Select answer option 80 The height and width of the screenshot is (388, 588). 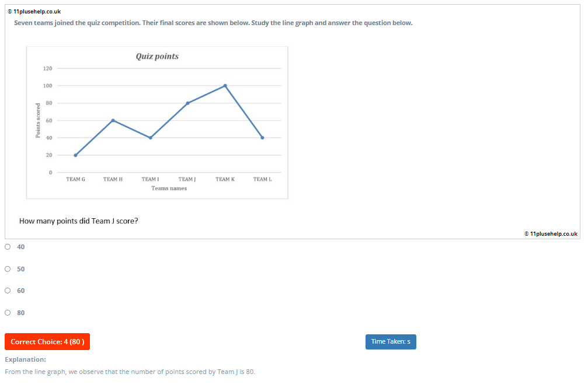click(x=8, y=313)
